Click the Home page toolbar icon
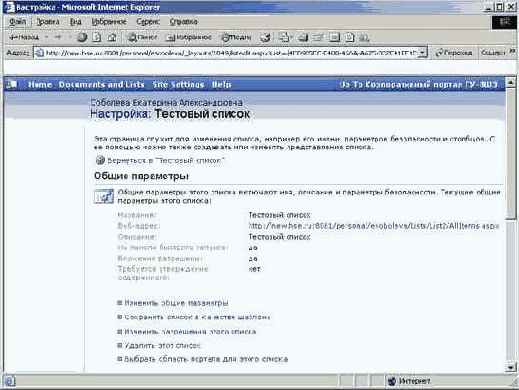The width and height of the screenshot is (519, 390). point(112,37)
